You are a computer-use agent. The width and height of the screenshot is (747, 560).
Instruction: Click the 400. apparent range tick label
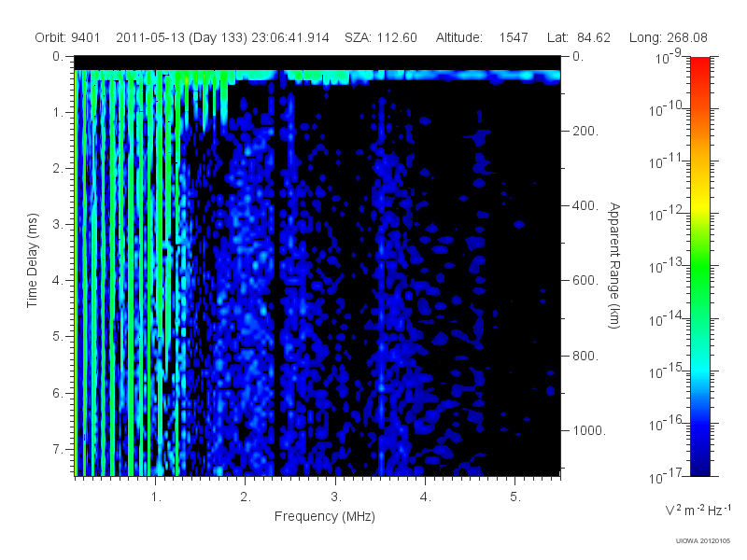tap(585, 205)
